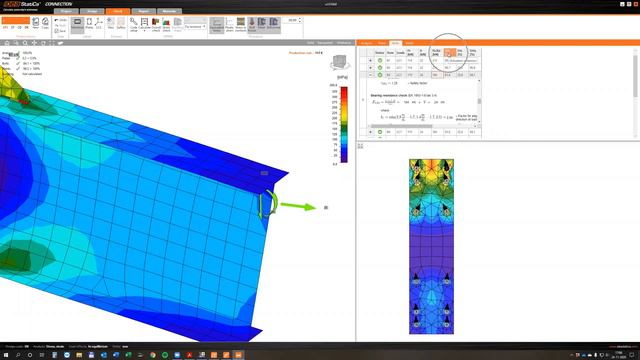Toggle Bolt forces display
This screenshot has height=360, width=640.
(252, 24)
